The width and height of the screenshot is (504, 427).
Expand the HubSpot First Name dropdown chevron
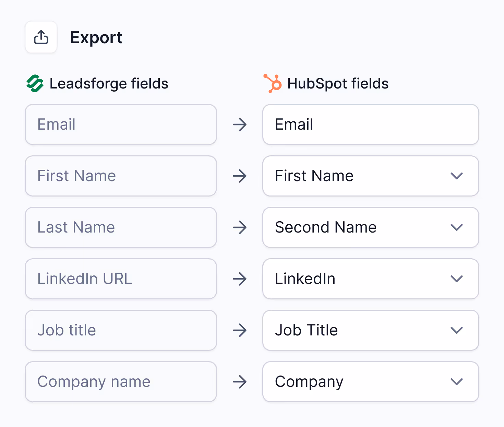click(x=457, y=176)
